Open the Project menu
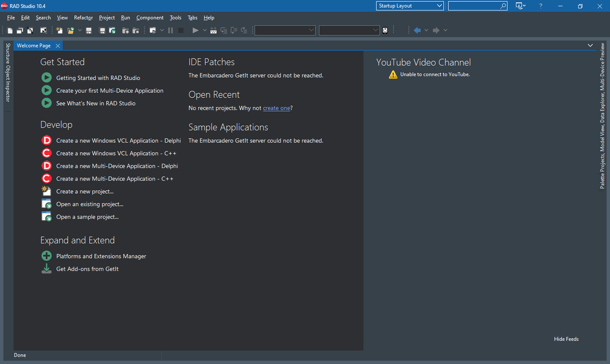The image size is (610, 364). pyautogui.click(x=107, y=18)
